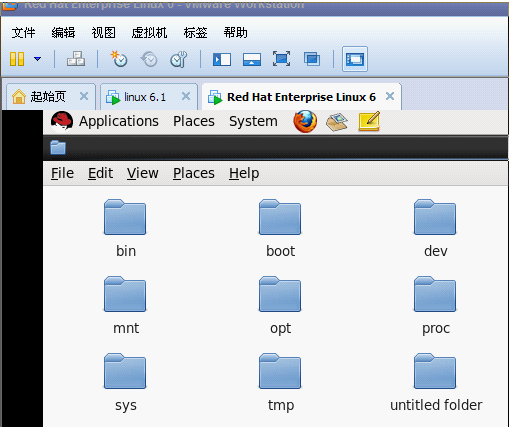Open power options dropdown arrow
509x427 pixels.
coord(37,59)
